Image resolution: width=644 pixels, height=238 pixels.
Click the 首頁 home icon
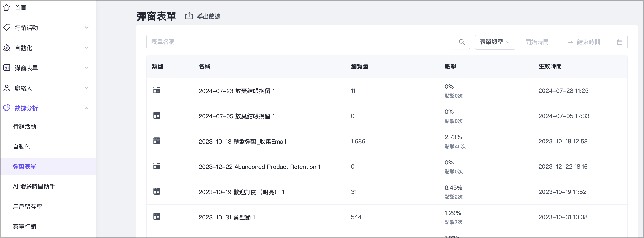[7, 7]
